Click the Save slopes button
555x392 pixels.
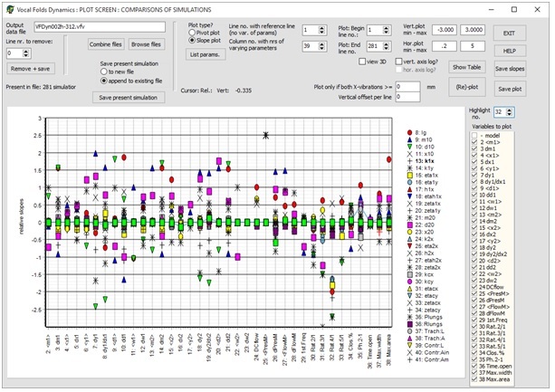510,69
